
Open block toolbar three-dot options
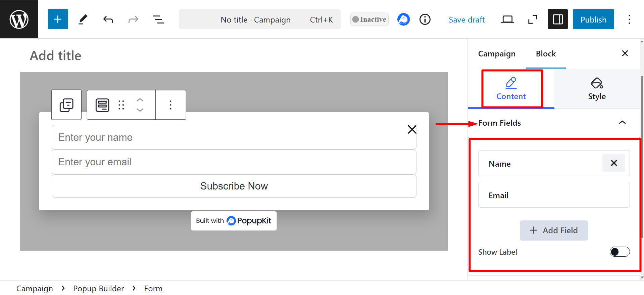click(x=170, y=105)
